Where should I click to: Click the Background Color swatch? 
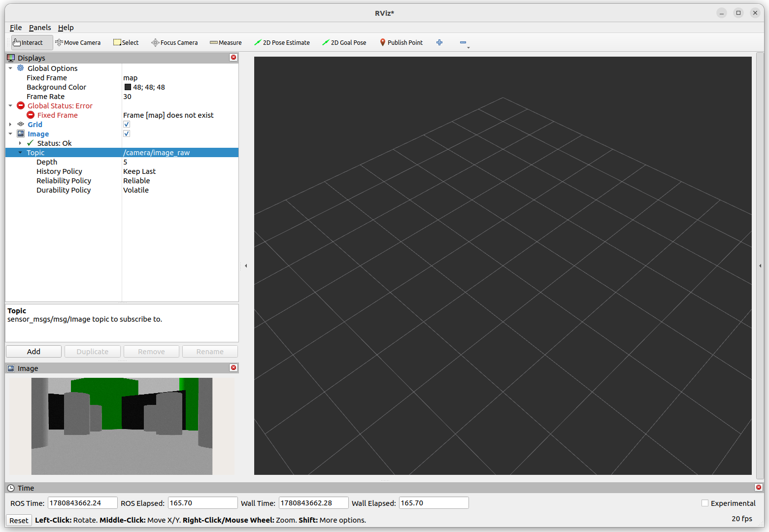(x=128, y=87)
